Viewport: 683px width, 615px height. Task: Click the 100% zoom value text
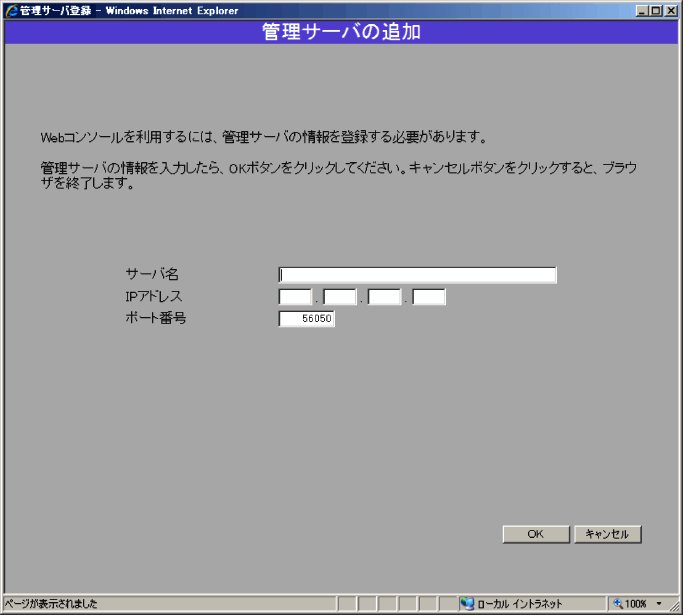coord(636,604)
